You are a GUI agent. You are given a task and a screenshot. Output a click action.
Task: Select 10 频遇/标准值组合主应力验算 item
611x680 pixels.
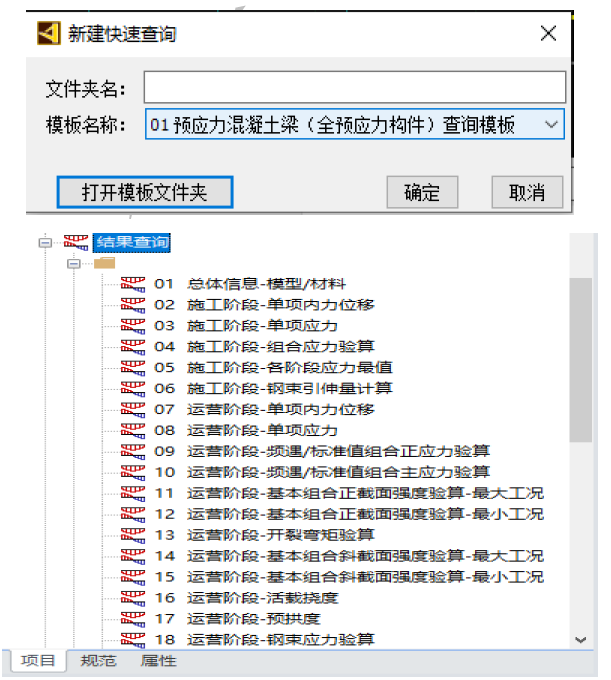[x=322, y=473]
